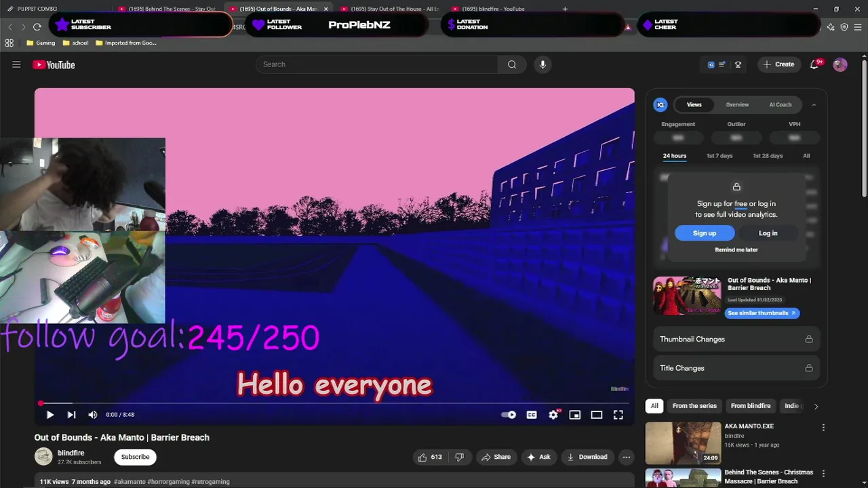Click the Ask button
The width and height of the screenshot is (868, 488).
(x=538, y=457)
